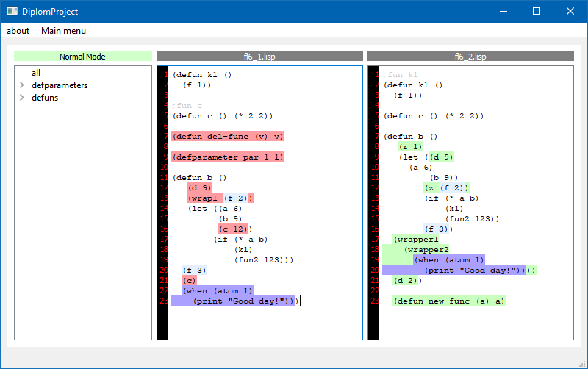
Task: Expand the defuns tree node arrow
Action: coord(22,98)
